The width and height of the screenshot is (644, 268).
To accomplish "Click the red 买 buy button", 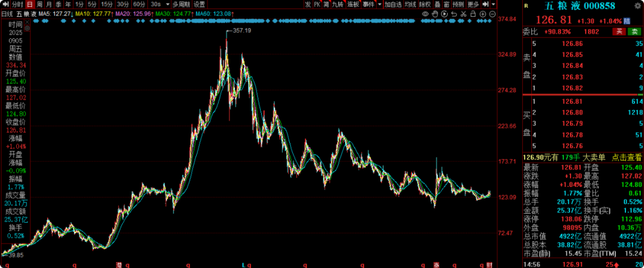I will click(620, 31).
